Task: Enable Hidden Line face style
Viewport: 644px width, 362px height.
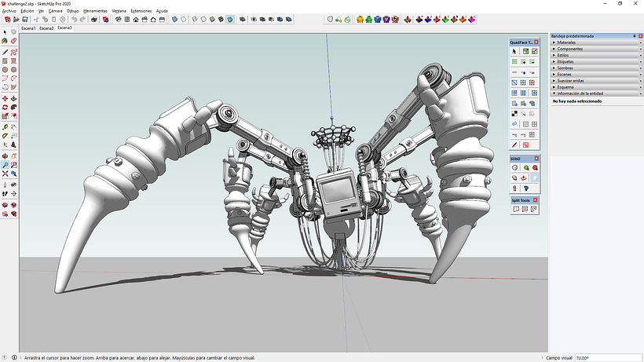Action: pyautogui.click(x=203, y=20)
